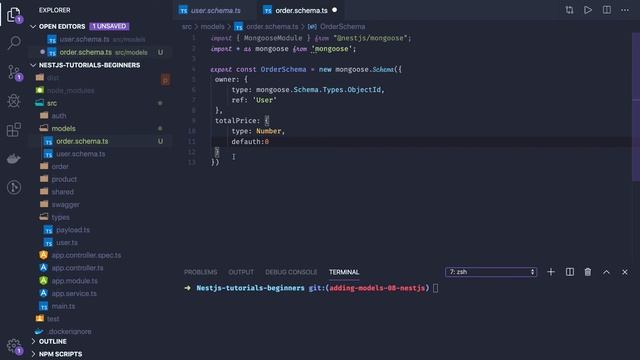Click the default:0 code line
The width and height of the screenshot is (640, 360).
(250, 142)
